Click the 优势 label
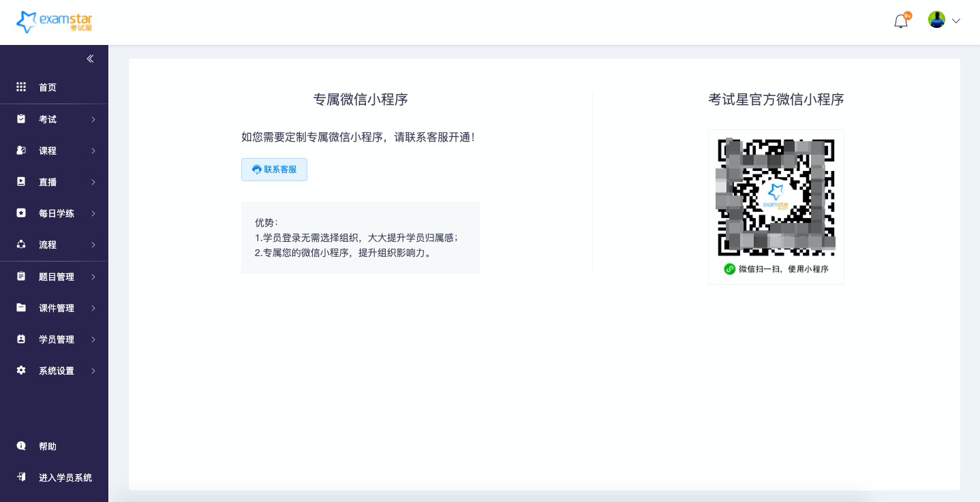The width and height of the screenshot is (980, 502). click(x=266, y=223)
